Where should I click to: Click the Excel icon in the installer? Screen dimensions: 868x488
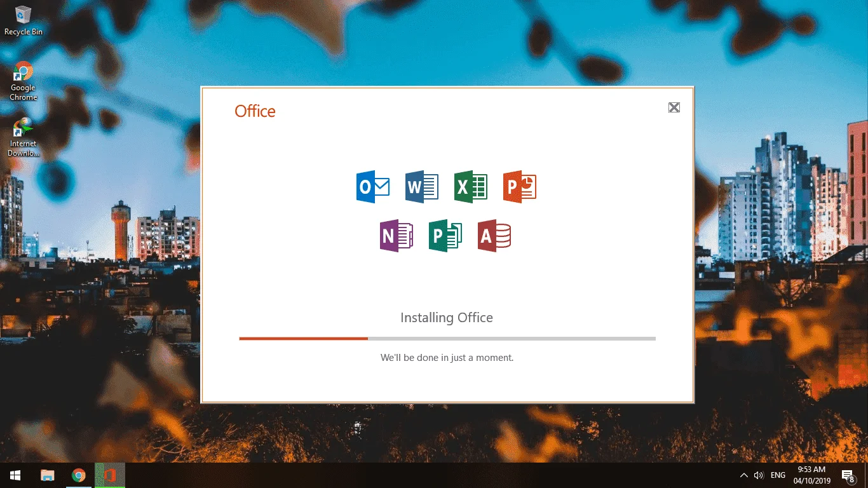point(471,187)
